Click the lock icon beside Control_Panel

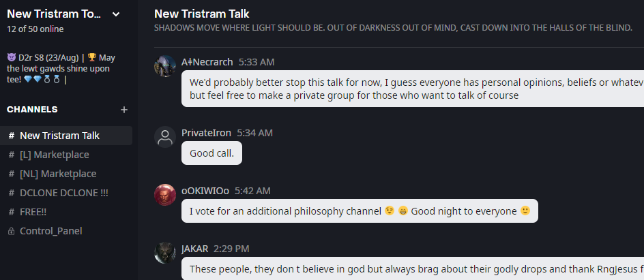point(11,231)
